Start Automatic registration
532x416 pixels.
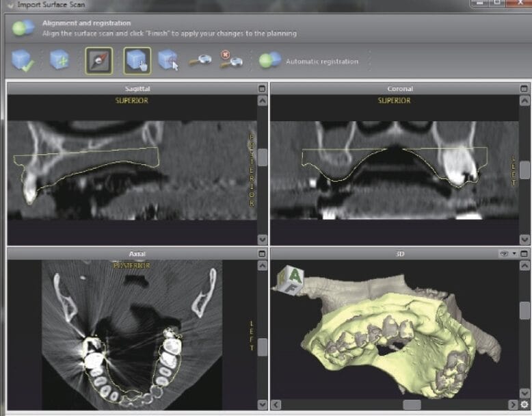[x=321, y=62]
